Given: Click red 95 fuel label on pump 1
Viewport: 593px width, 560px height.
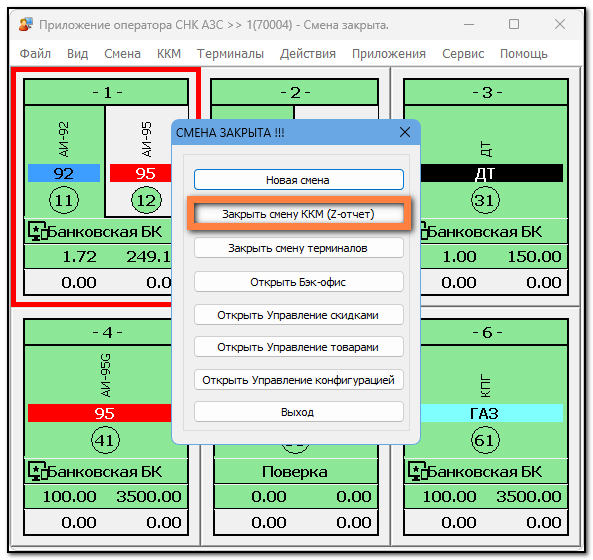Looking at the screenshot, I should click(141, 173).
